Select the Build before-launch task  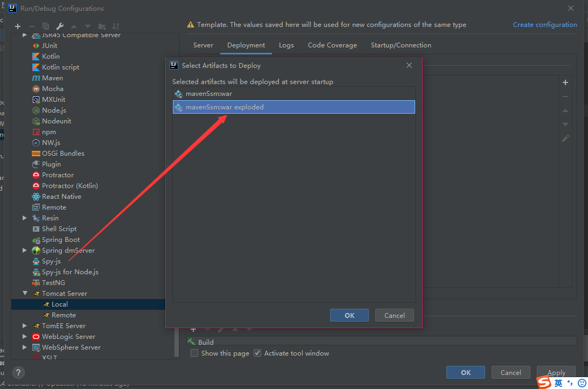point(382,342)
